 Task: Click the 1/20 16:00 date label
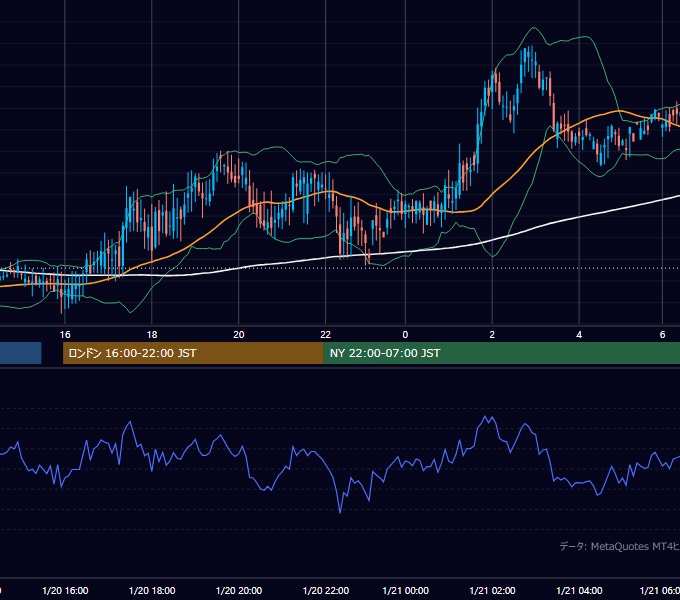tap(65, 590)
